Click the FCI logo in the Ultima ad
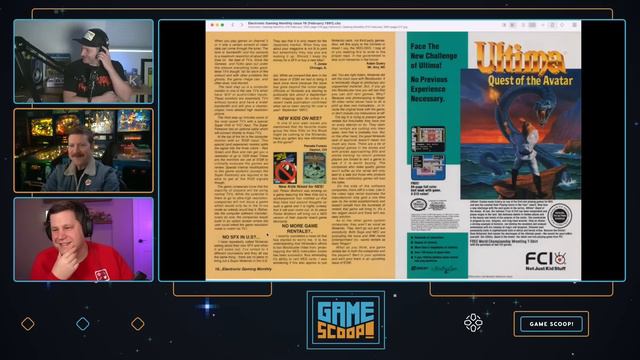 (546, 260)
